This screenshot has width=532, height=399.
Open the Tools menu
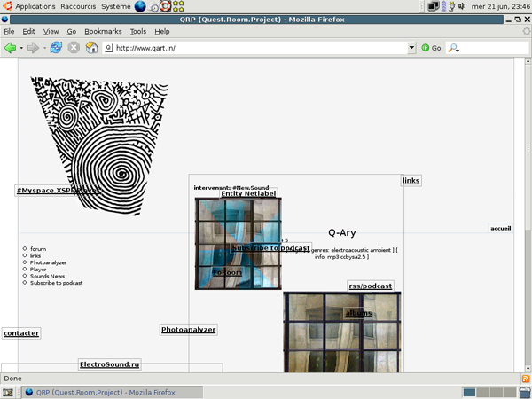[x=137, y=31]
